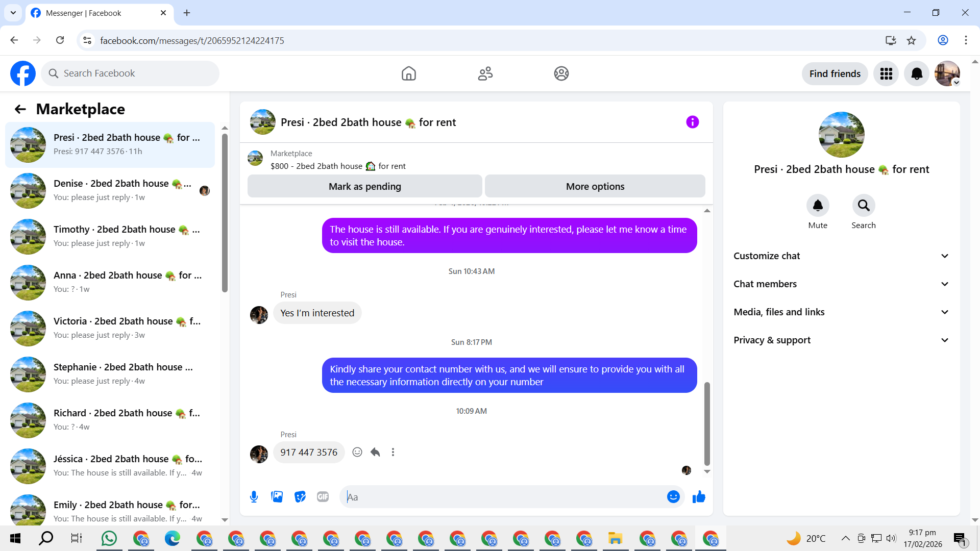Reply to the phone number message
The width and height of the screenshot is (980, 551).
pos(375,453)
